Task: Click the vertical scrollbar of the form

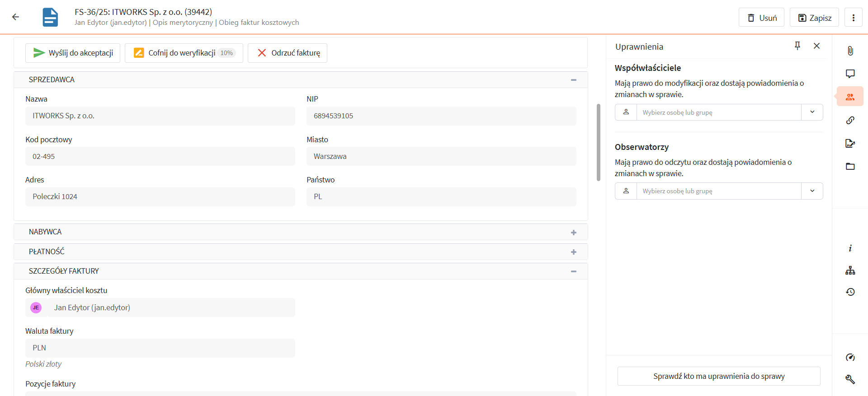Action: [599, 142]
